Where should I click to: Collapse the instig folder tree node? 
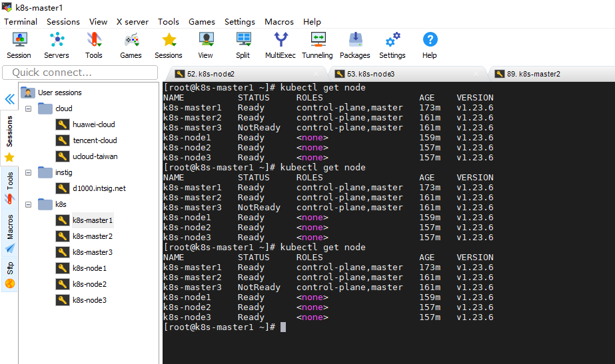click(28, 172)
